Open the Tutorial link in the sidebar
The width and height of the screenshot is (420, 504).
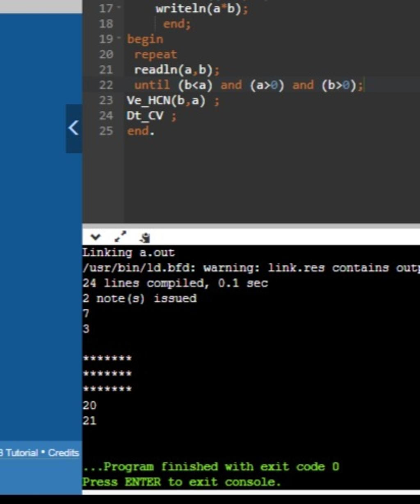(x=22, y=453)
